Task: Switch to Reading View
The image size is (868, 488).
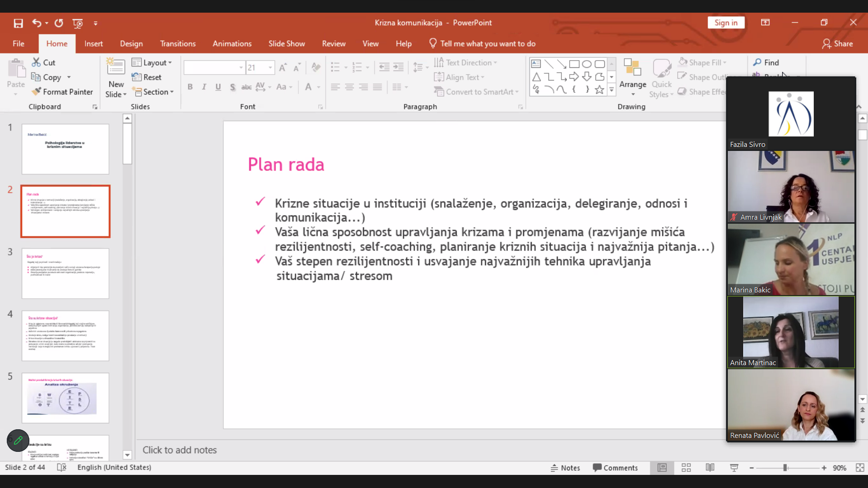Action: pyautogui.click(x=710, y=468)
